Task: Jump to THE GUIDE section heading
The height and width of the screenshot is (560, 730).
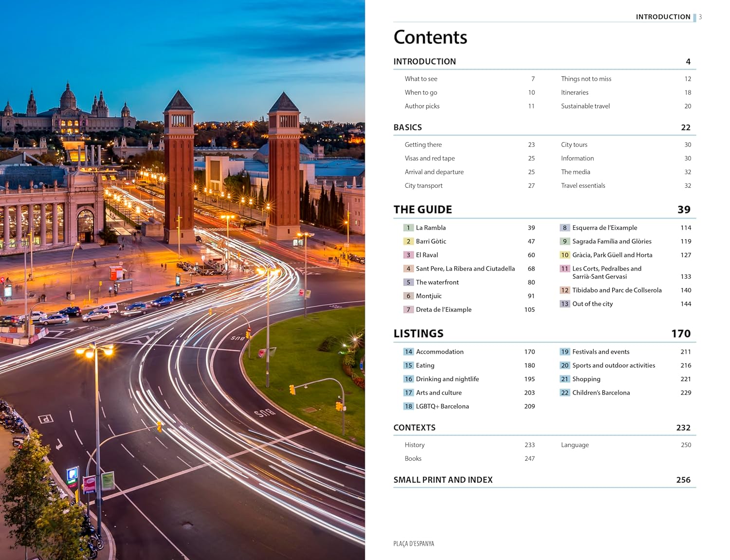Action: (x=422, y=210)
